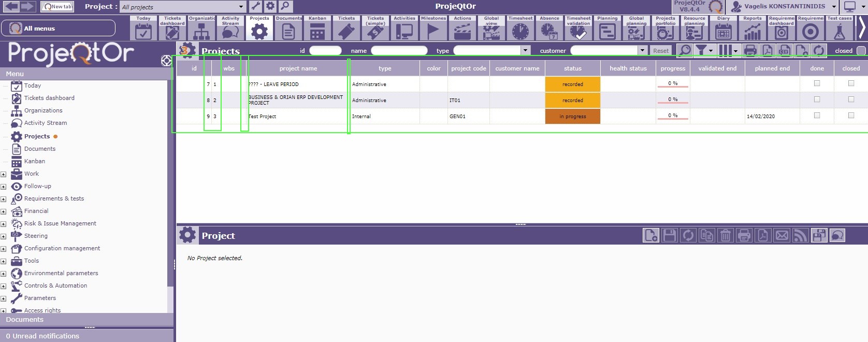Open the type filter dropdown
The width and height of the screenshot is (868, 342).
click(x=526, y=50)
